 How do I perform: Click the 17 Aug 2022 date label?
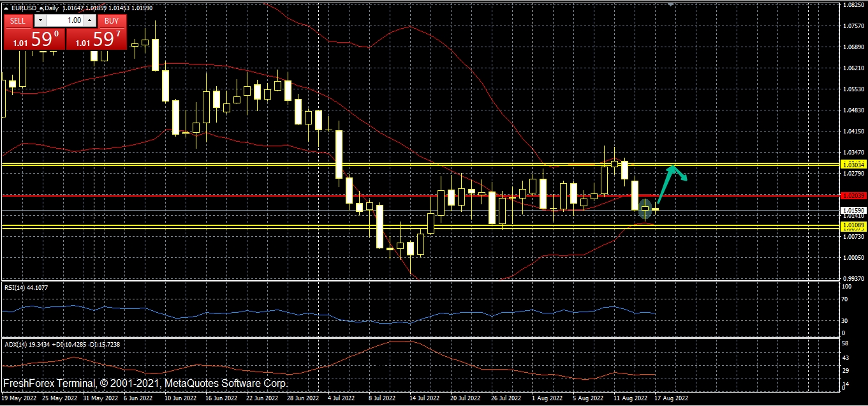click(x=671, y=398)
